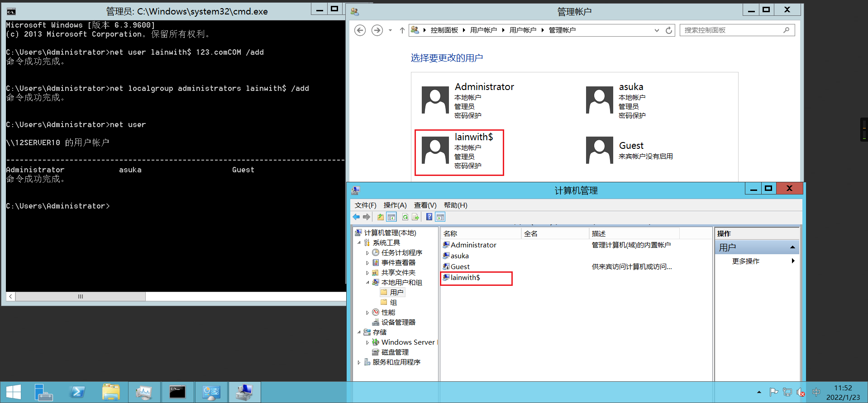The width and height of the screenshot is (868, 403).
Task: Sort by 名称 column header
Action: point(481,233)
